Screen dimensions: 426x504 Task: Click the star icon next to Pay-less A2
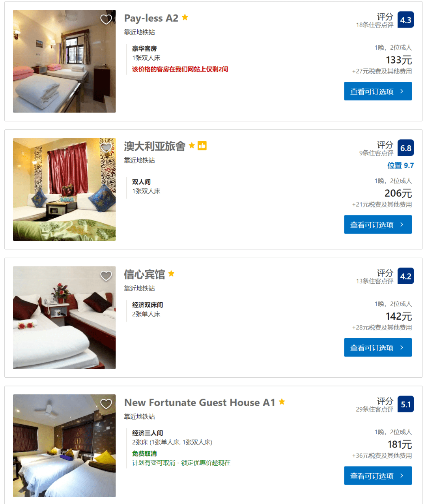tap(185, 17)
